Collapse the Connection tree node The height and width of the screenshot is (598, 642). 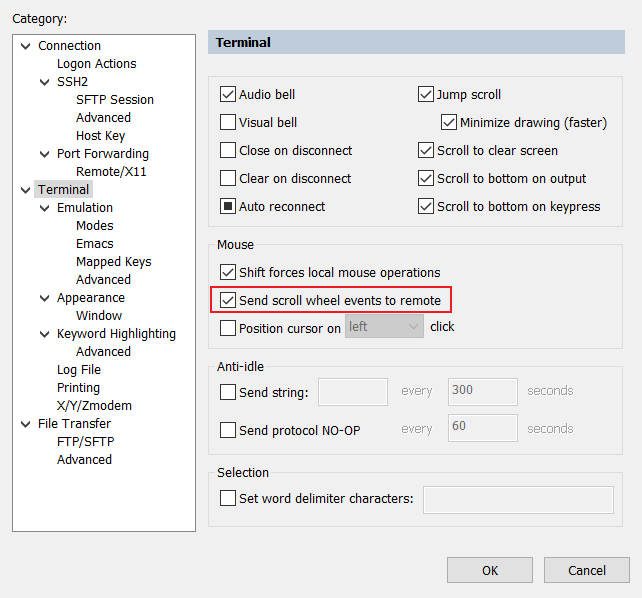[26, 46]
